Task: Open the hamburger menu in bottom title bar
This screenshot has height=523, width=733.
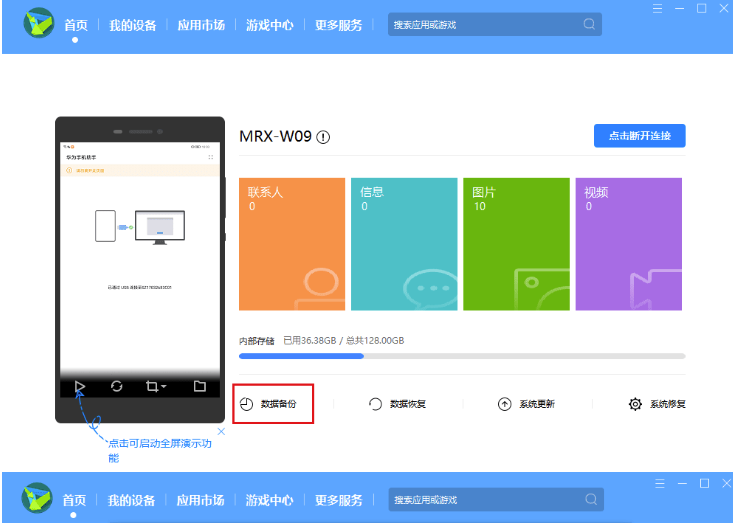Action: coord(660,483)
